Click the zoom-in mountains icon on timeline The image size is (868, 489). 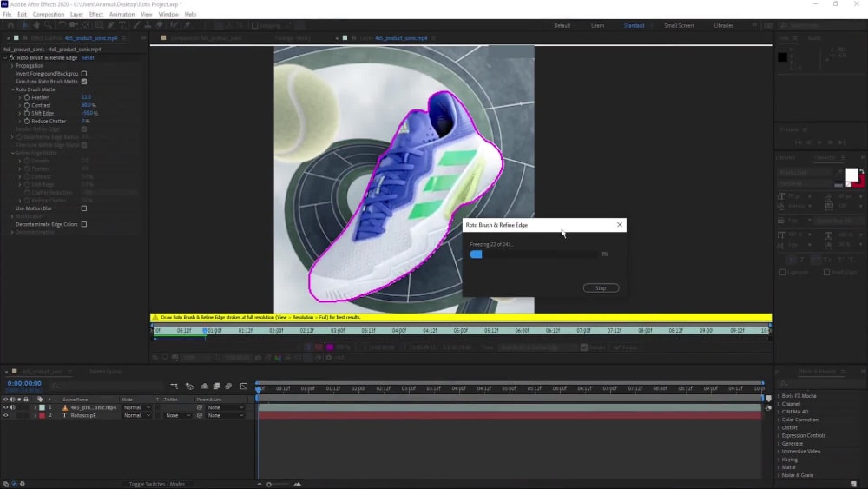click(297, 484)
